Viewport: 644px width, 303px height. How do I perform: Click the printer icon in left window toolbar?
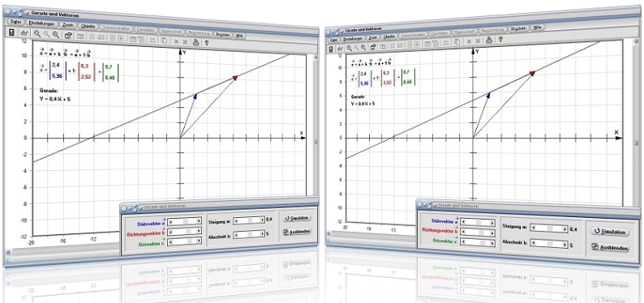(196, 42)
